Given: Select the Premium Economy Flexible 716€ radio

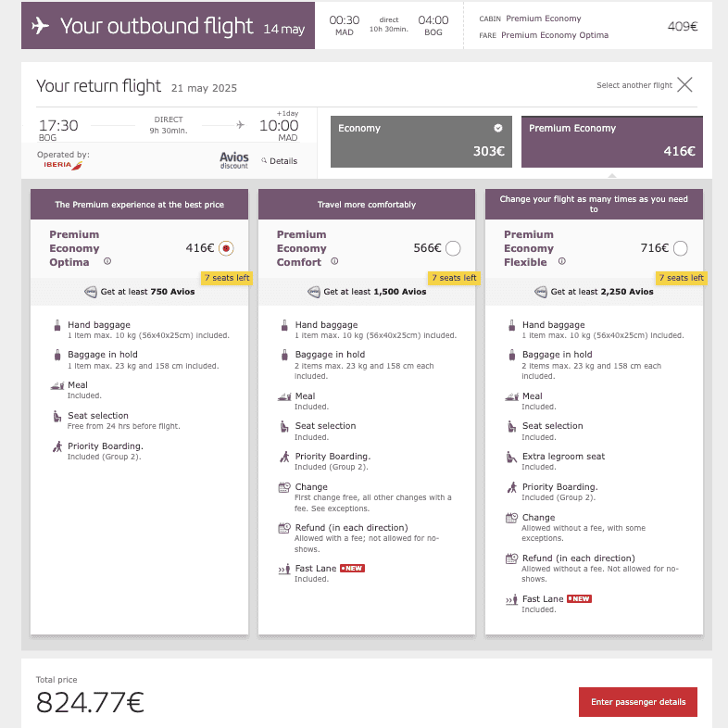Looking at the screenshot, I should tap(681, 248).
